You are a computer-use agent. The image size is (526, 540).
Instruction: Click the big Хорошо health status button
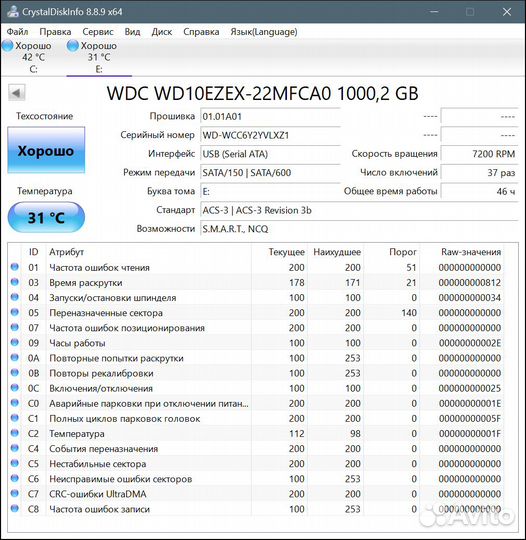(x=46, y=150)
